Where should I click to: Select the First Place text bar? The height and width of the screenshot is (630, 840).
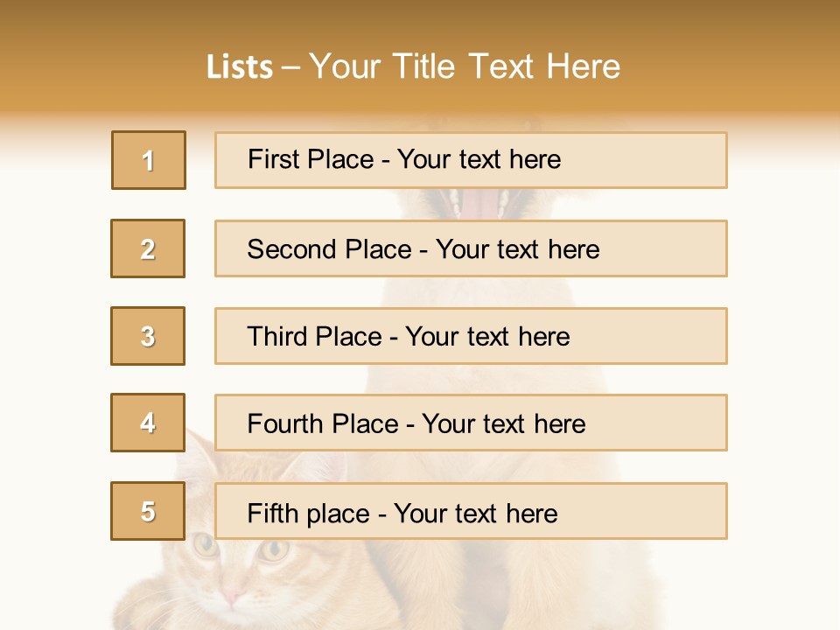tap(471, 160)
